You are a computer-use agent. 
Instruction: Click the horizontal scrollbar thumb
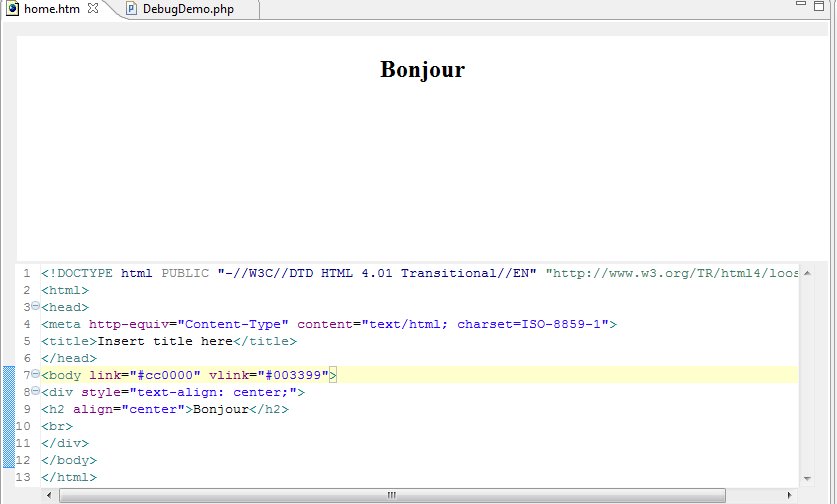click(x=392, y=495)
